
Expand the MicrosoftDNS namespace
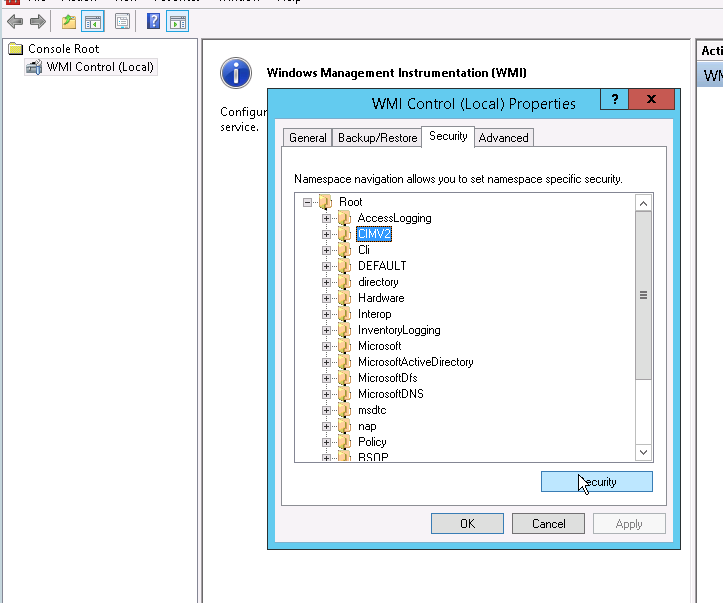(x=326, y=394)
